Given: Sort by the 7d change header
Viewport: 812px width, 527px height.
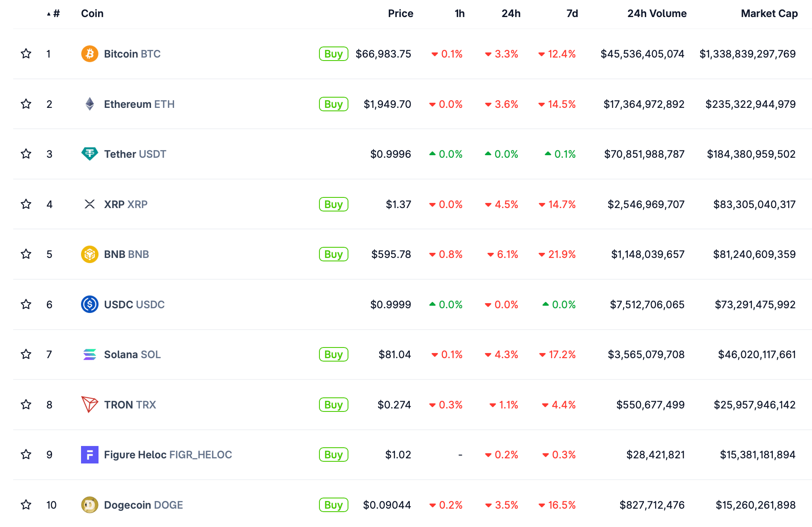Looking at the screenshot, I should [x=572, y=14].
